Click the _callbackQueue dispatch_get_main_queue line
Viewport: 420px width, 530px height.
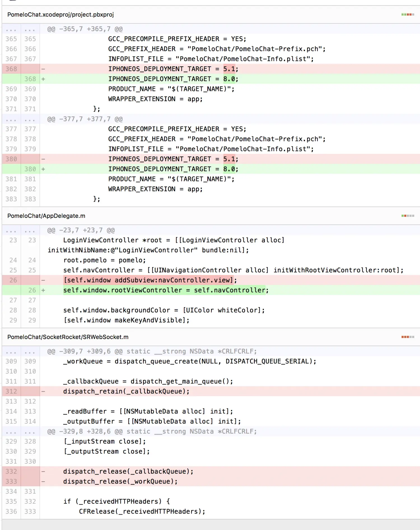(211, 381)
